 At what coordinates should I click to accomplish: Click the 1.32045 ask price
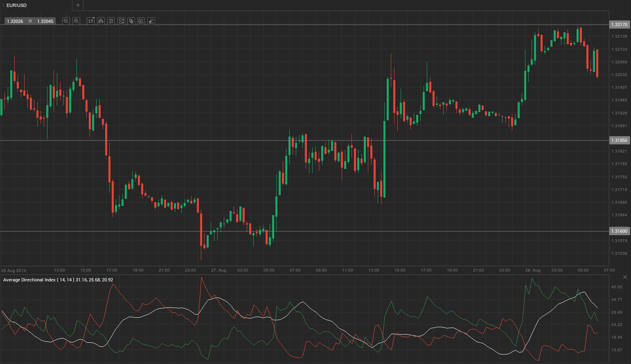coord(45,21)
